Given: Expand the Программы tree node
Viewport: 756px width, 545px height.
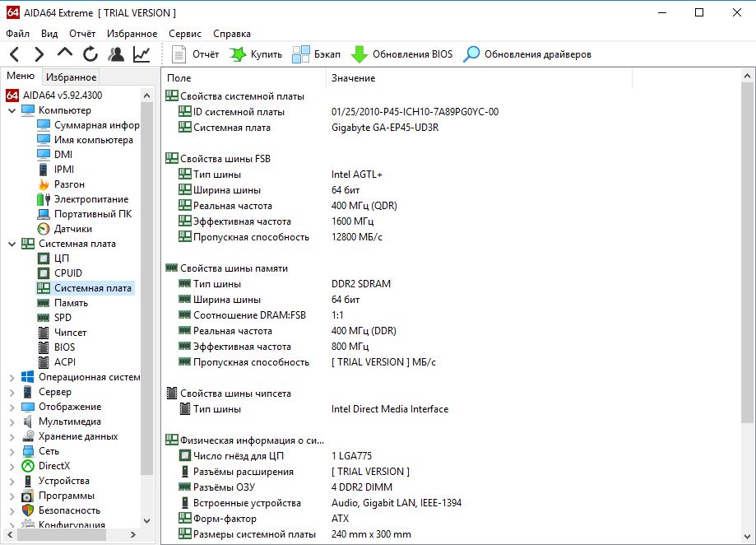Looking at the screenshot, I should click(x=12, y=496).
